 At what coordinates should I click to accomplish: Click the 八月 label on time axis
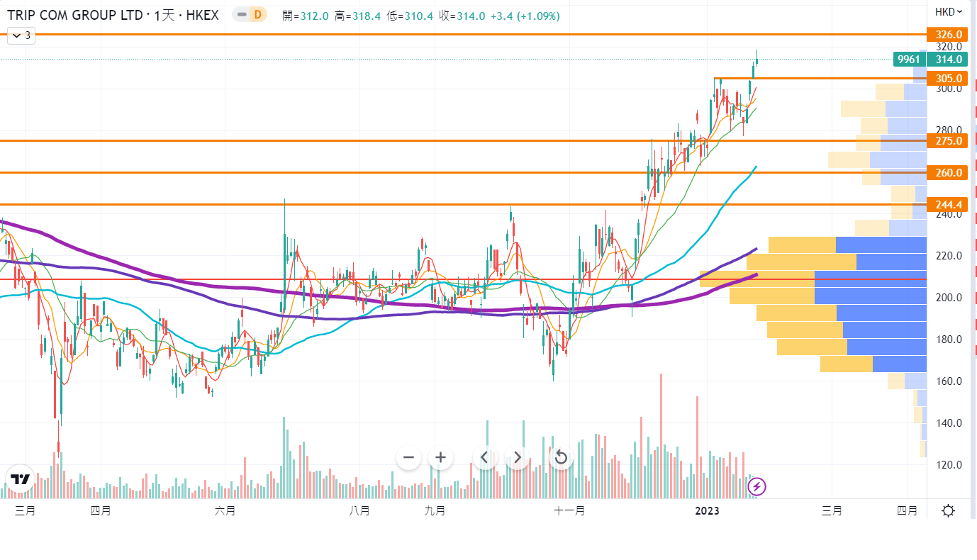click(x=359, y=510)
